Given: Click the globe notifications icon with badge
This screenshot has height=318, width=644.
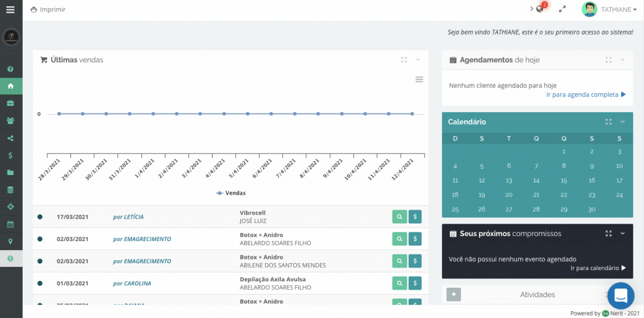Looking at the screenshot, I should (x=540, y=9).
